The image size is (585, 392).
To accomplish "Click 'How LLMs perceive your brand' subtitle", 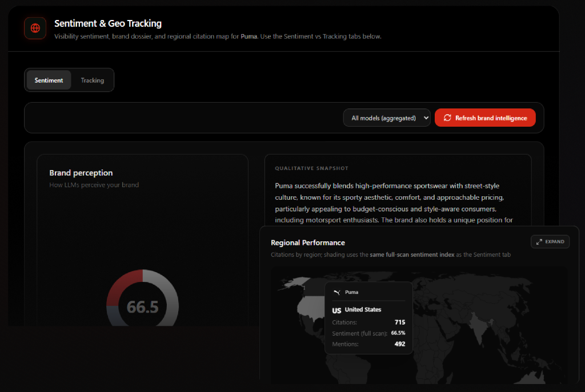I will click(x=94, y=185).
